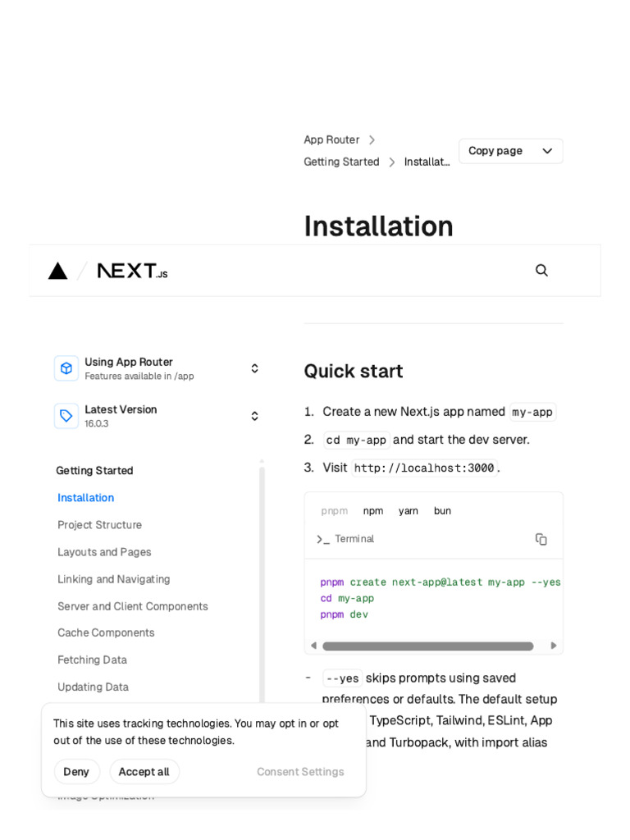Open the Installation sidebar link
The height and width of the screenshot is (840, 630).
click(x=85, y=498)
